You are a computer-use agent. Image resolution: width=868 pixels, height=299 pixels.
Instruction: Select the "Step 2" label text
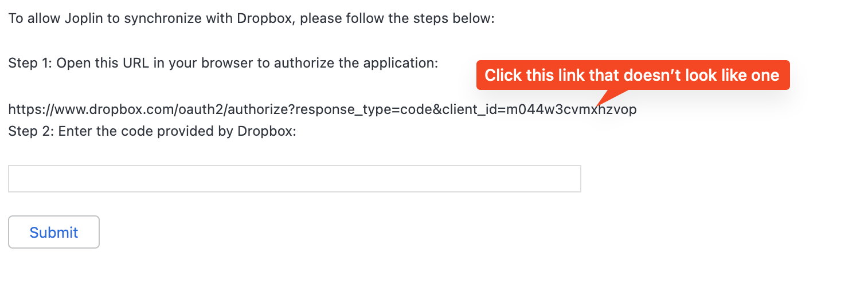click(x=30, y=131)
